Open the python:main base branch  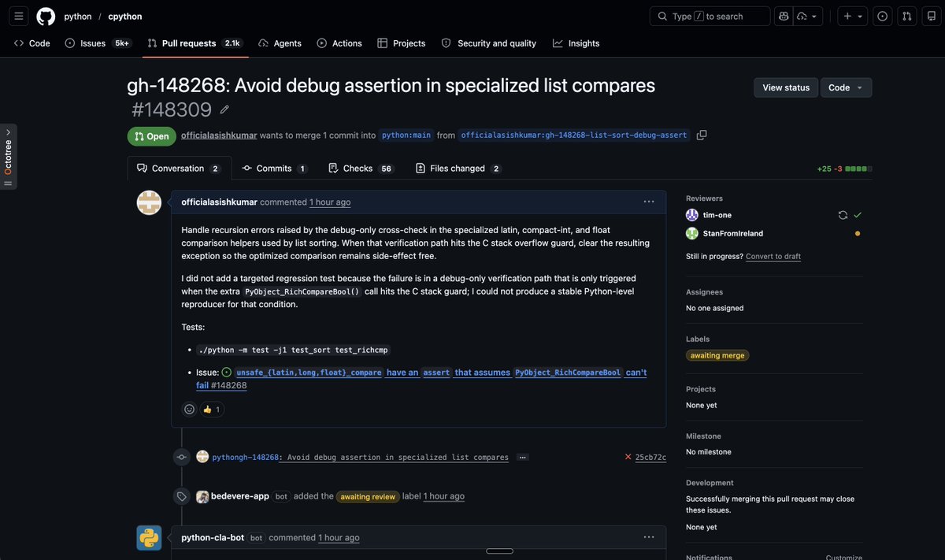[406, 135]
